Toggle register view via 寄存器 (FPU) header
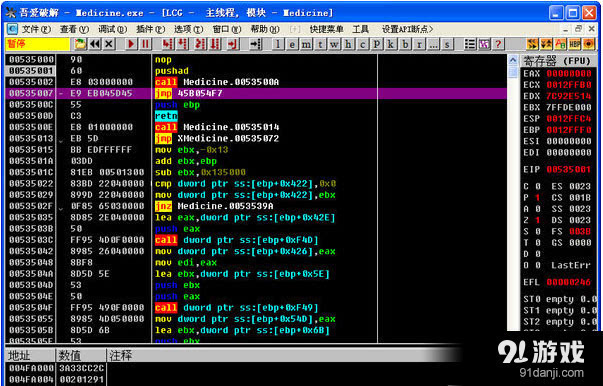The image size is (603, 386). point(557,61)
